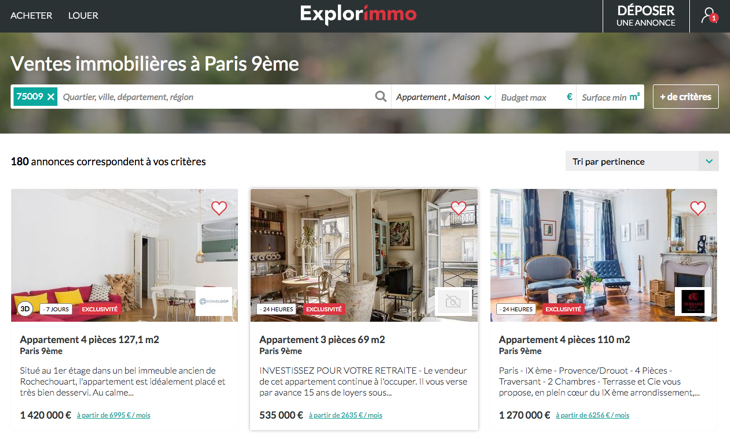This screenshot has height=442, width=730.
Task: Open the LOUER menu
Action: [83, 15]
